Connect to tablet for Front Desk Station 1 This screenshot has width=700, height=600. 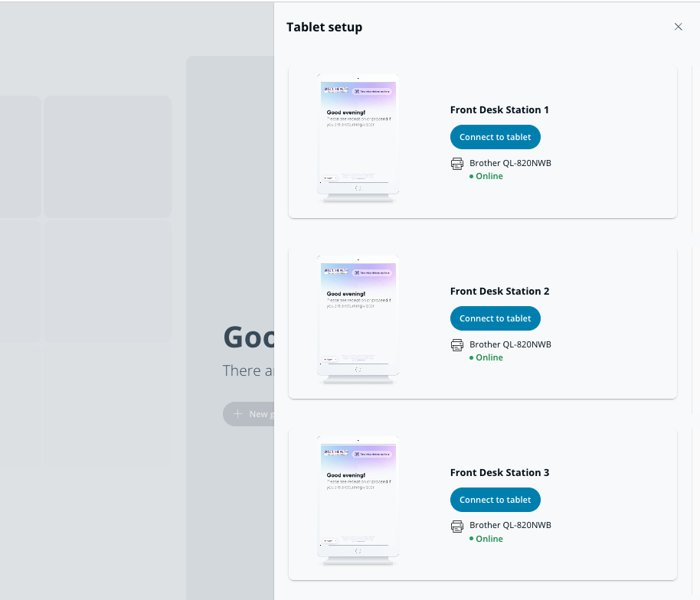pos(496,137)
